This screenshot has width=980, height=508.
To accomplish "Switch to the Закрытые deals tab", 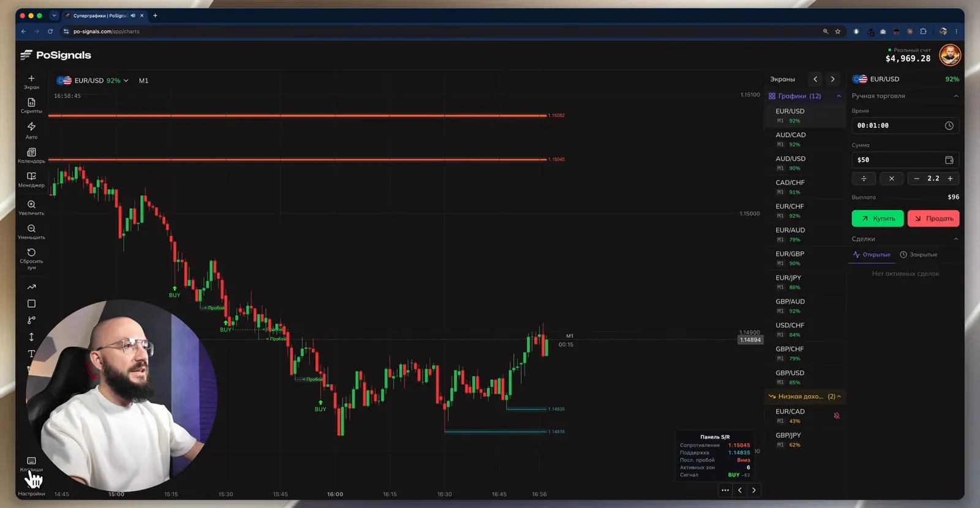I will coord(918,255).
